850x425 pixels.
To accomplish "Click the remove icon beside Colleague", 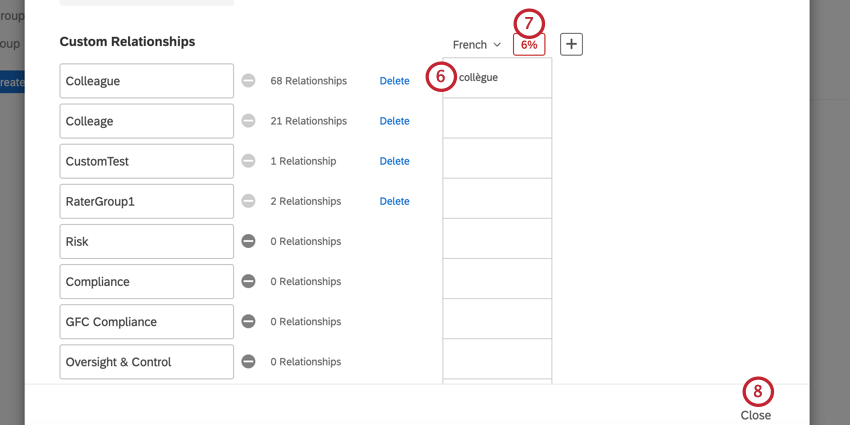I will pyautogui.click(x=248, y=81).
